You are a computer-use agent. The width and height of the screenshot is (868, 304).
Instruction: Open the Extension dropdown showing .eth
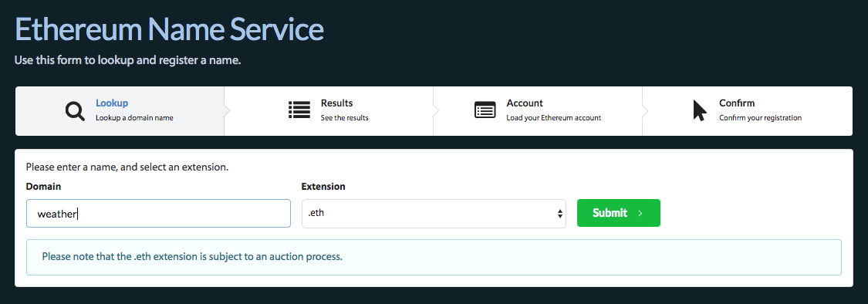434,213
